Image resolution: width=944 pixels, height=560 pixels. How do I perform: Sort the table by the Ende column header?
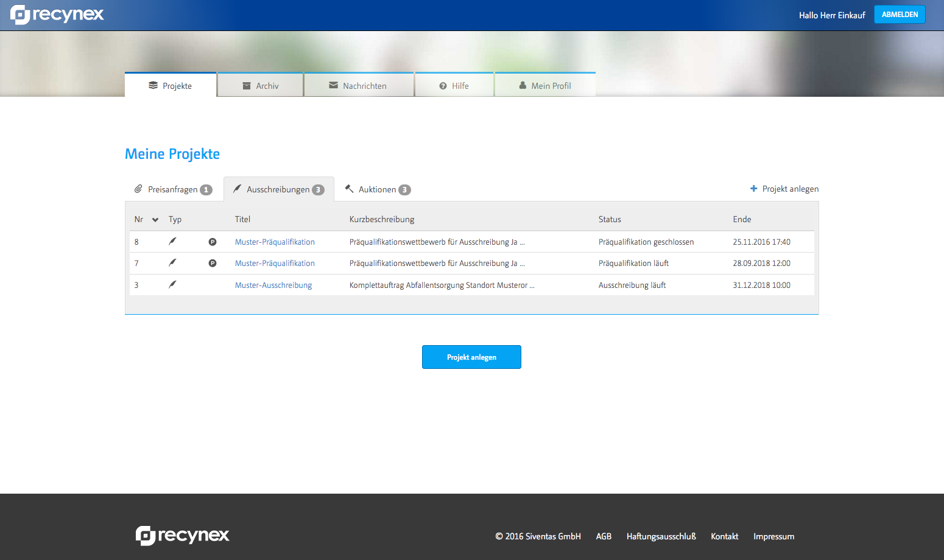pos(742,219)
